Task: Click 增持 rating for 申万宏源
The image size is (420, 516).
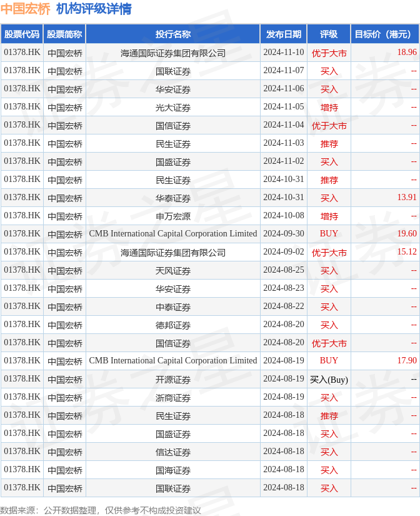Action: 329,216
